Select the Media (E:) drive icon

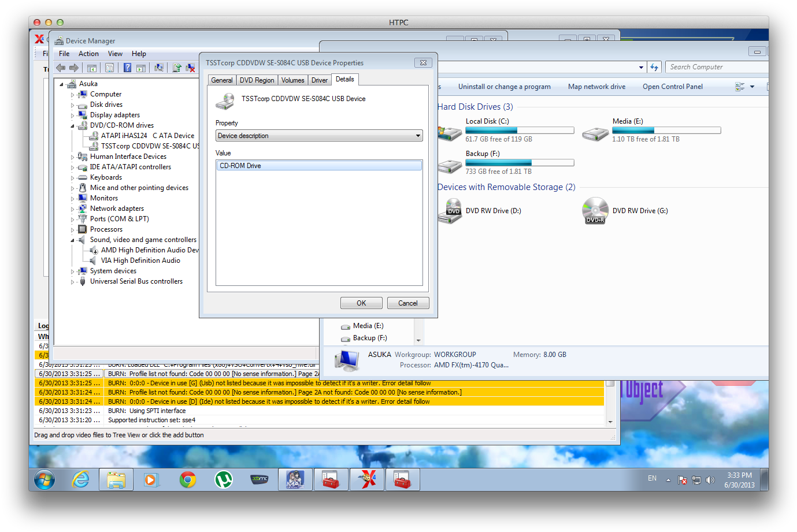(596, 133)
